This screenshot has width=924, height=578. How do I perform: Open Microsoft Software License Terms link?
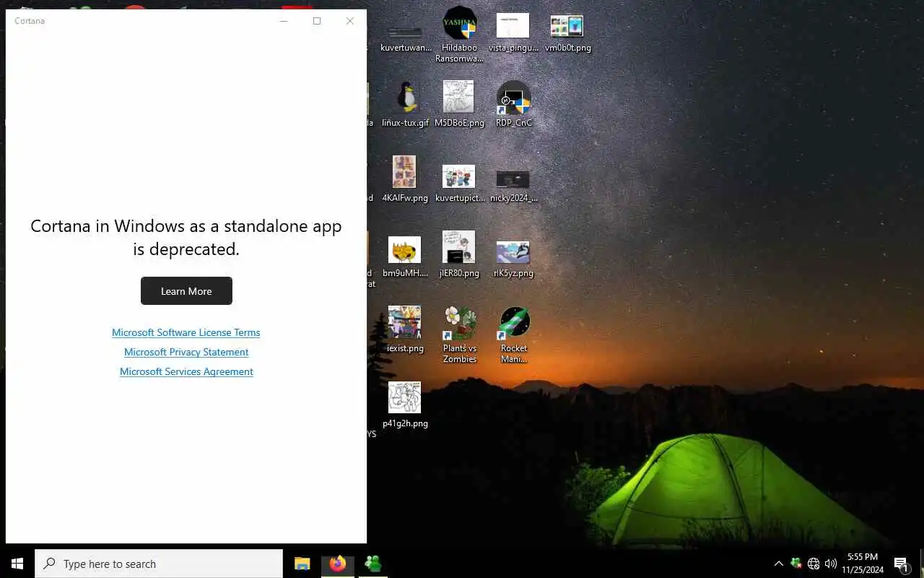[186, 332]
